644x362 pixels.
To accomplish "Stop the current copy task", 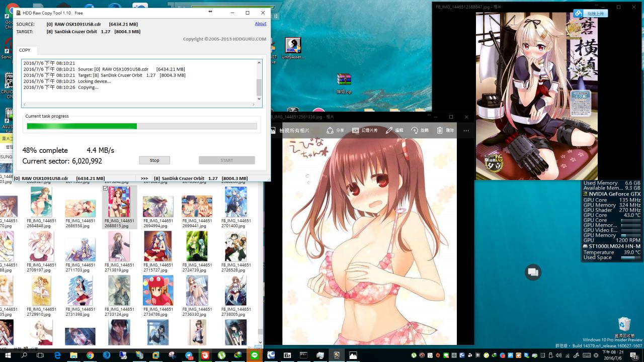I will [x=154, y=160].
